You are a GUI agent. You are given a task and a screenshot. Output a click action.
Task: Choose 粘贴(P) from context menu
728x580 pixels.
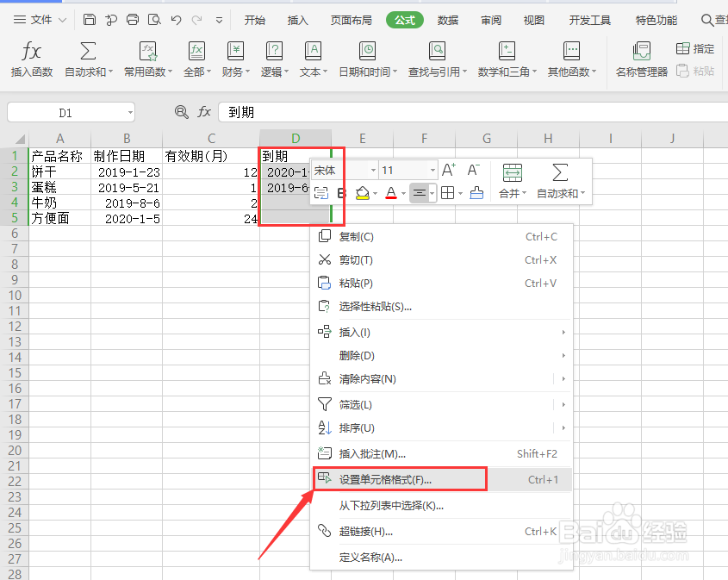coord(441,283)
